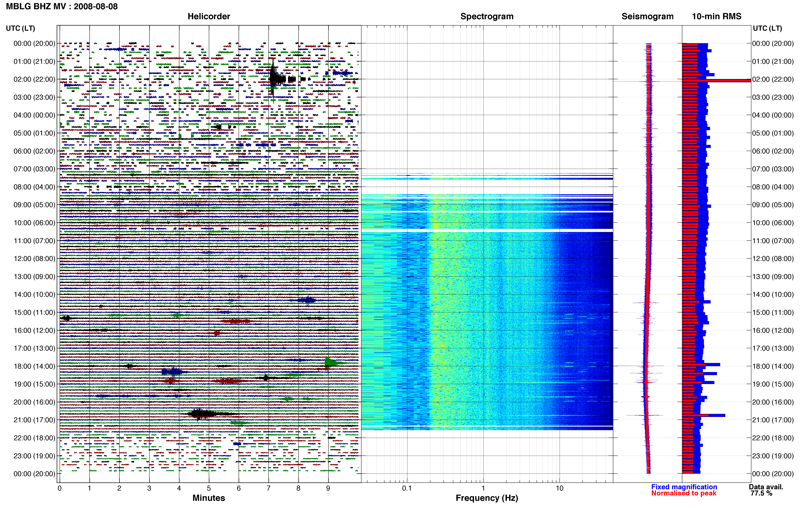Click left axis label '23:00 (19:00)'
Image resolution: width=812 pixels, height=508 pixels.
click(x=34, y=456)
